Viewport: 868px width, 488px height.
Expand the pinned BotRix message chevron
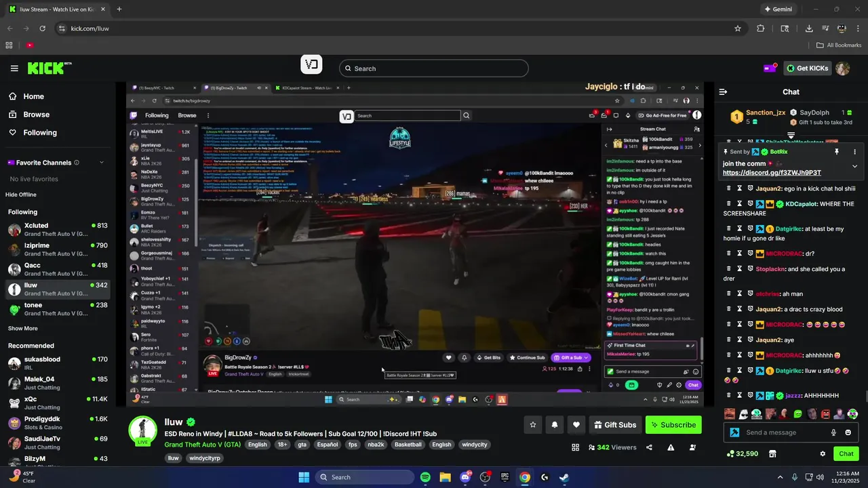click(854, 166)
